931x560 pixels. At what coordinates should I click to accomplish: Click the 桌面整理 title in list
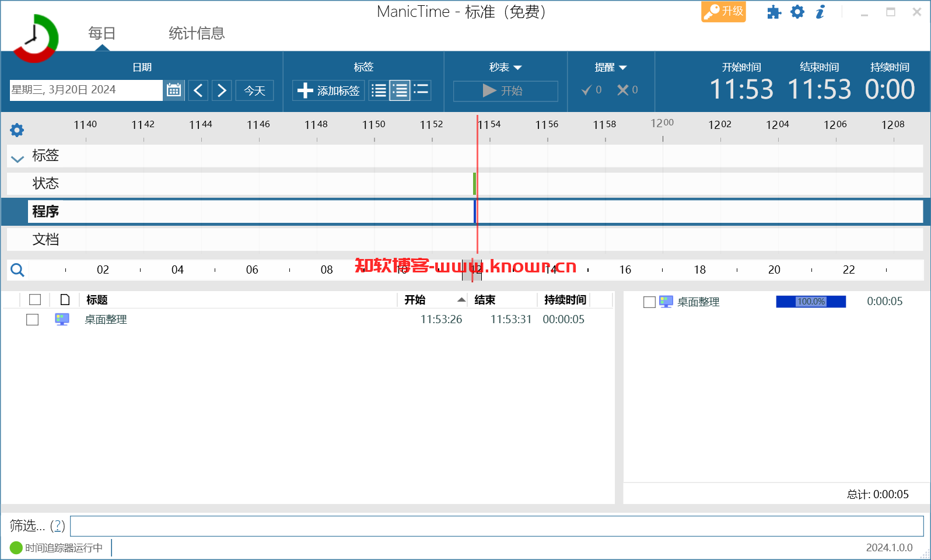(x=106, y=320)
